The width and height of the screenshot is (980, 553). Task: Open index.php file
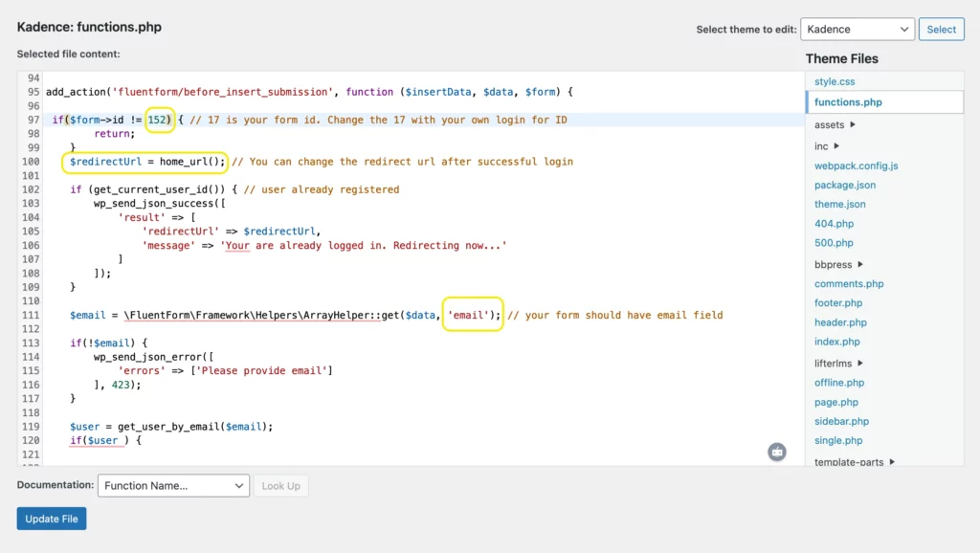[836, 342]
